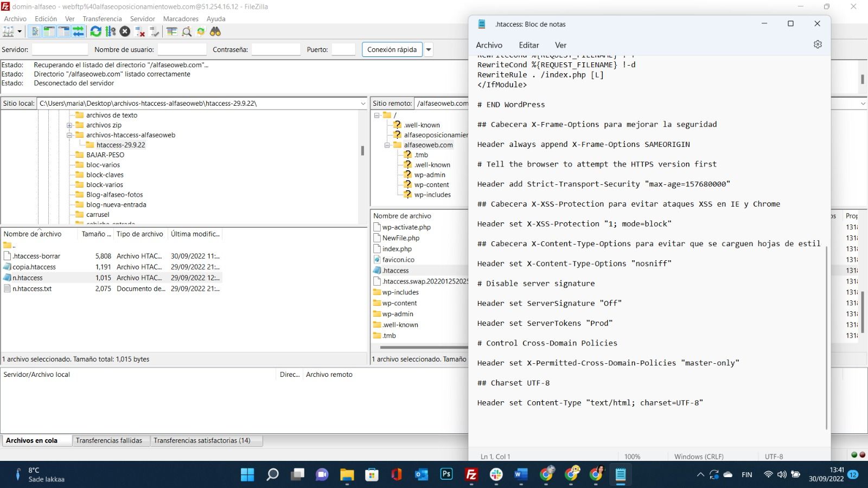Open Notepad Archivo menu
This screenshot has width=868, height=488.
point(489,45)
